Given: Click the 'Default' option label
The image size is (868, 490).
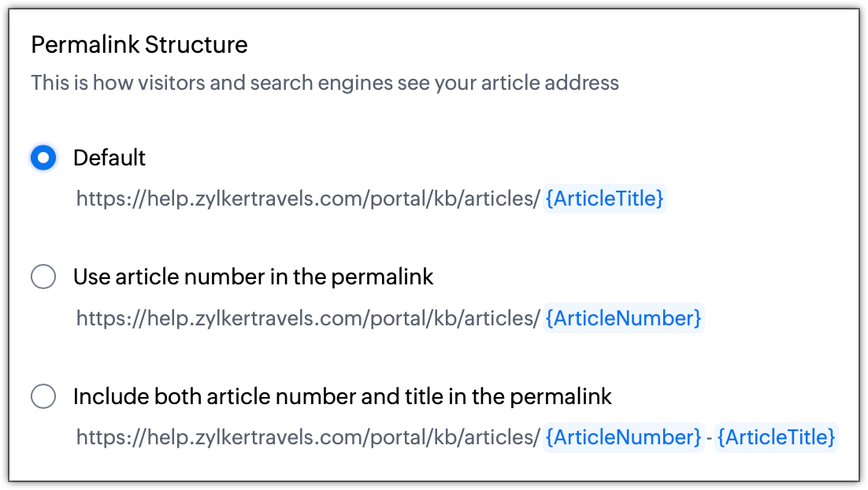Looking at the screenshot, I should point(109,158).
